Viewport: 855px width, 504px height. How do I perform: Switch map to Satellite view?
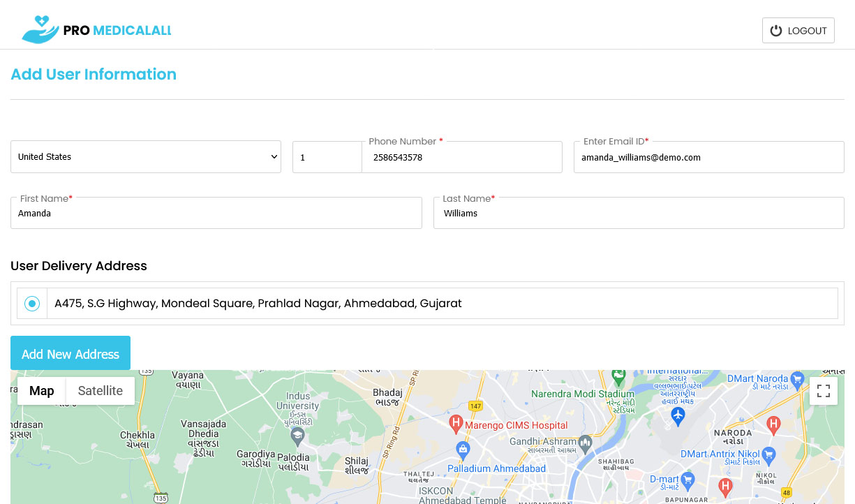[x=101, y=391]
